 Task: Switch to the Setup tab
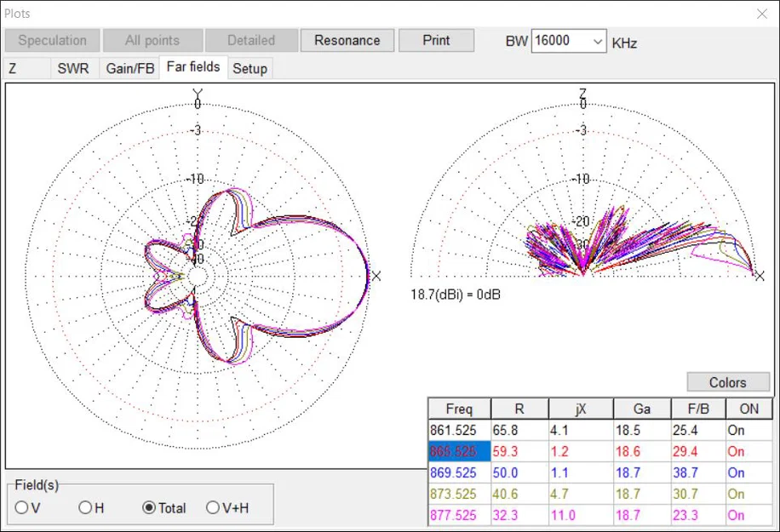click(249, 68)
